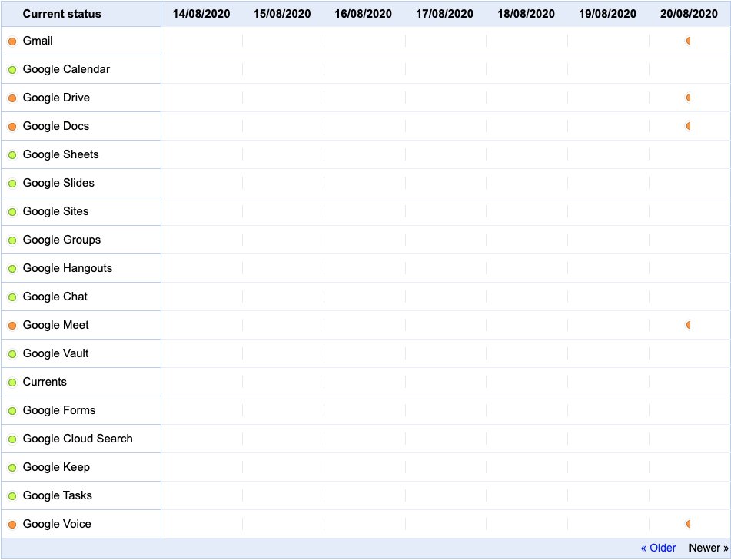The height and width of the screenshot is (560, 731).
Task: Select the Google Meet service name
Action: point(56,325)
